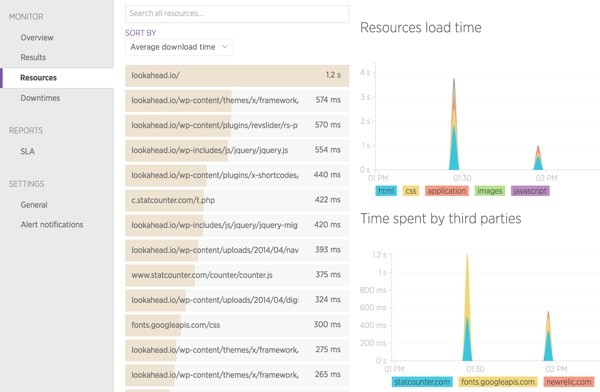The image size is (600, 392).
Task: Select the framework row at 275 ms
Action: pos(237,350)
